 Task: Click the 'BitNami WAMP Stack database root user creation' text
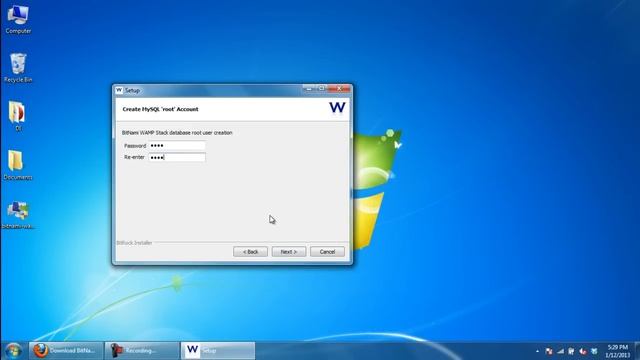(177, 133)
